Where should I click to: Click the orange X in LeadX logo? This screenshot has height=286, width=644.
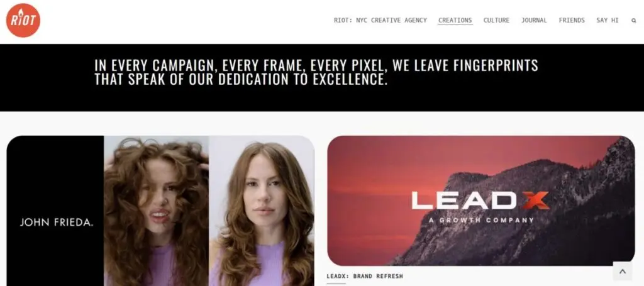[x=533, y=201]
